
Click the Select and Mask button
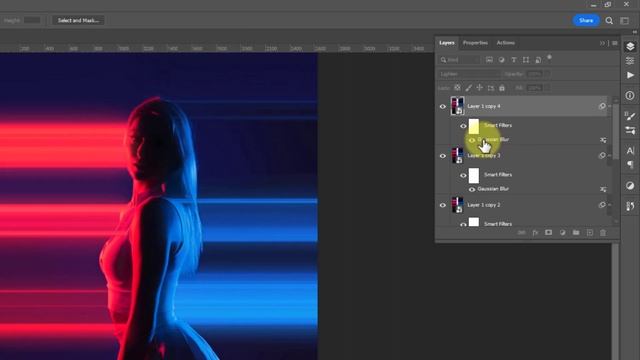tap(78, 20)
